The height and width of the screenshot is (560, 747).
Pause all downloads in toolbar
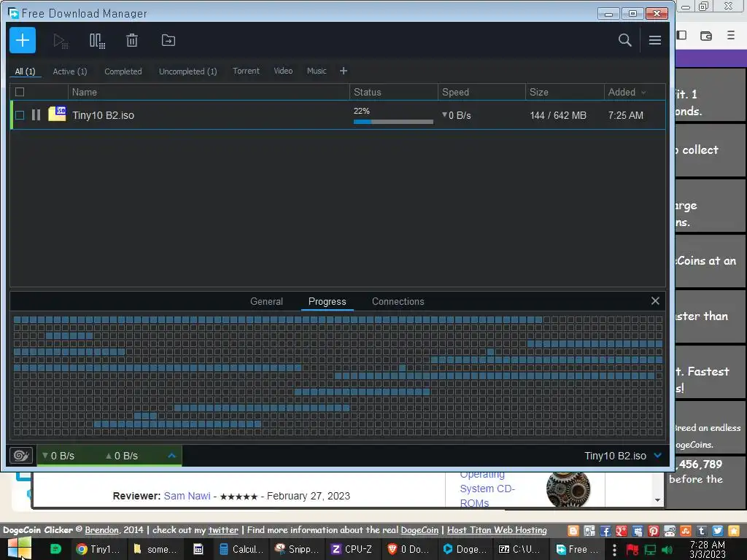coord(97,41)
